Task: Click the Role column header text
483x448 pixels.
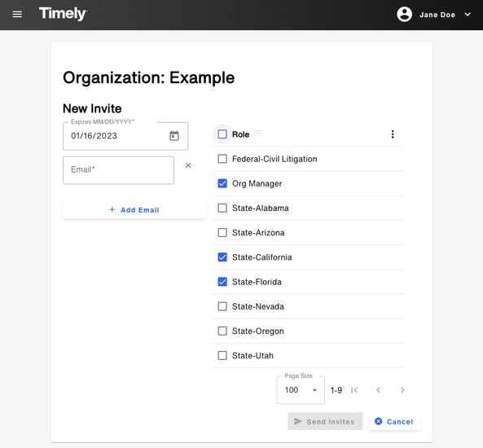Action: pyautogui.click(x=240, y=134)
